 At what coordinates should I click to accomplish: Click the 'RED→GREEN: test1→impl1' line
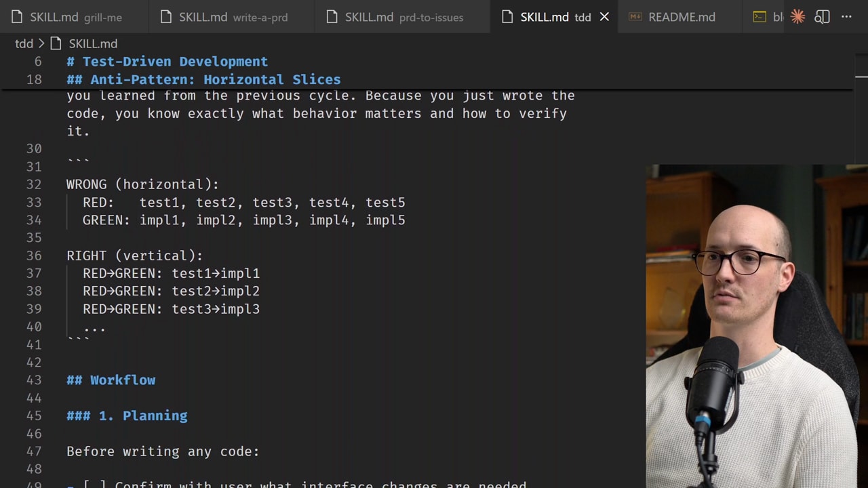pos(171,273)
